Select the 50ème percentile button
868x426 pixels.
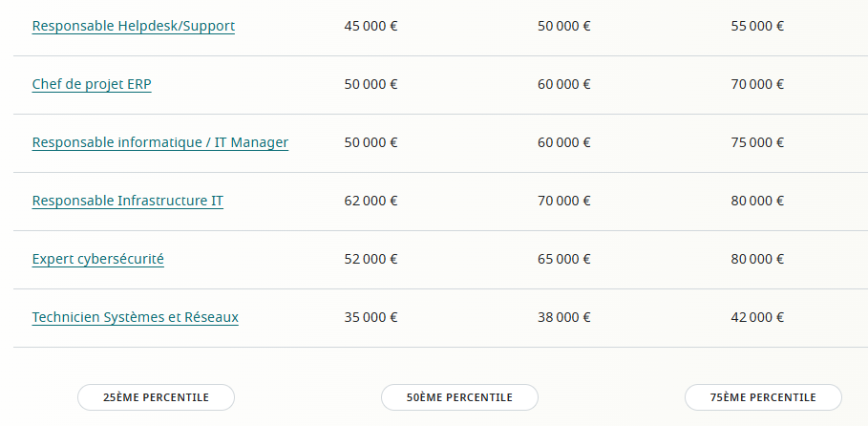coord(459,397)
